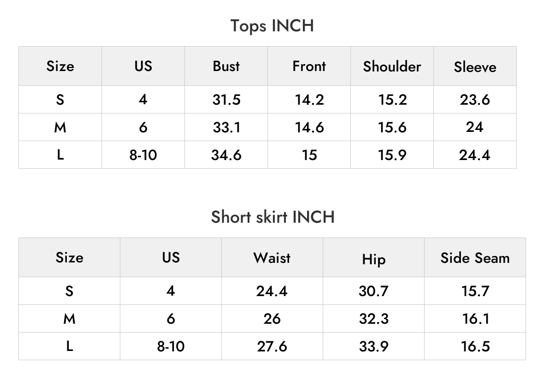Click the Hip column header
Viewport: 544px width, 392px height.
coord(373,258)
